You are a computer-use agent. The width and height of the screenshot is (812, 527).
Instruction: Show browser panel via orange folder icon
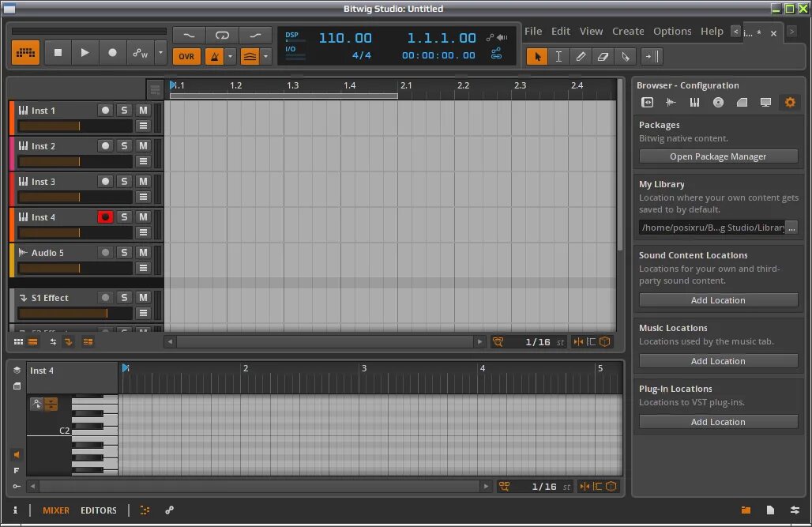point(746,510)
